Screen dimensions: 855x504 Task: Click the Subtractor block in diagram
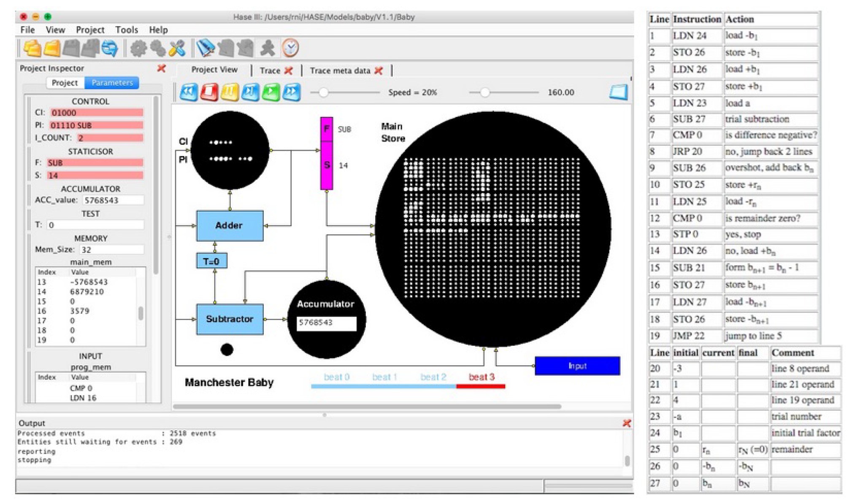[x=230, y=319]
